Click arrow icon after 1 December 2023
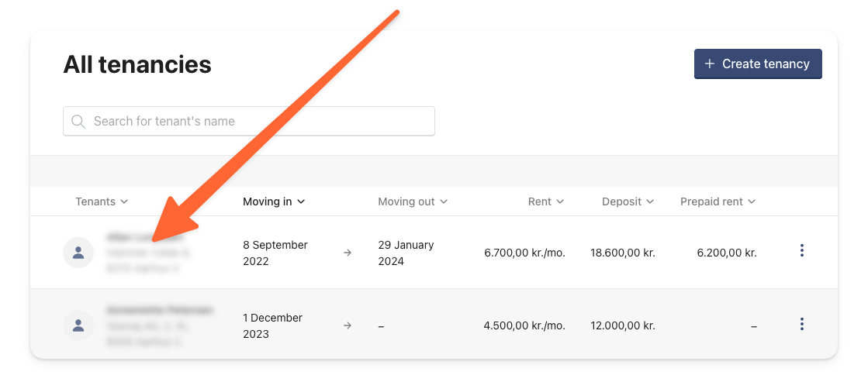 coord(347,325)
